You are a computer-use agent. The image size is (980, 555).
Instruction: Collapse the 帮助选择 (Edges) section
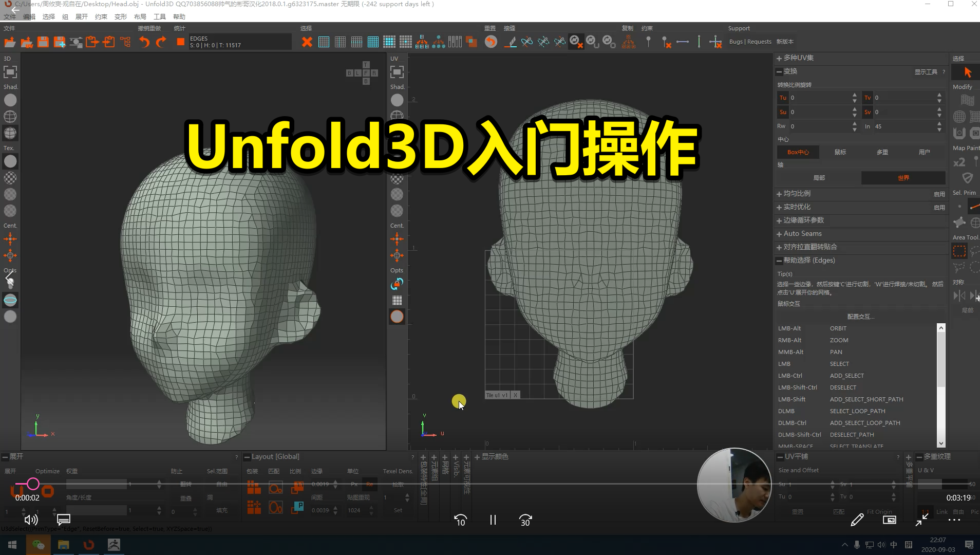point(779,261)
